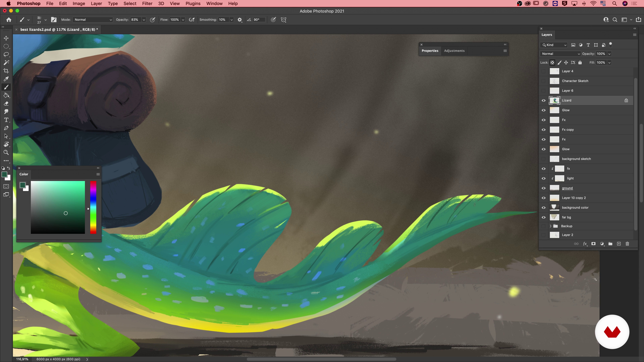The height and width of the screenshot is (362, 644).
Task: Select the Type tool
Action: (6, 120)
